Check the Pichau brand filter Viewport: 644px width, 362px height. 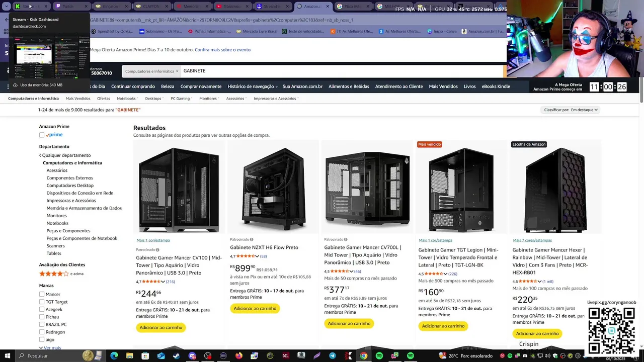pyautogui.click(x=42, y=317)
